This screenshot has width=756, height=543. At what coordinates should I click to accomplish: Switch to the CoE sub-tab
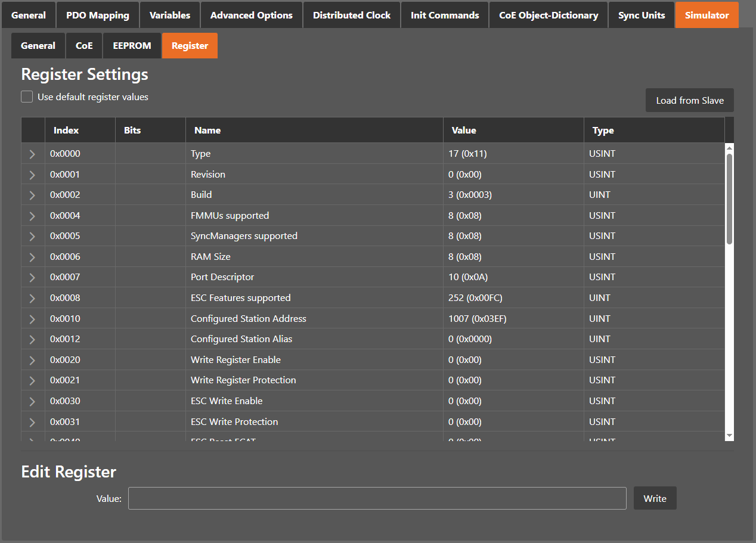pyautogui.click(x=84, y=45)
